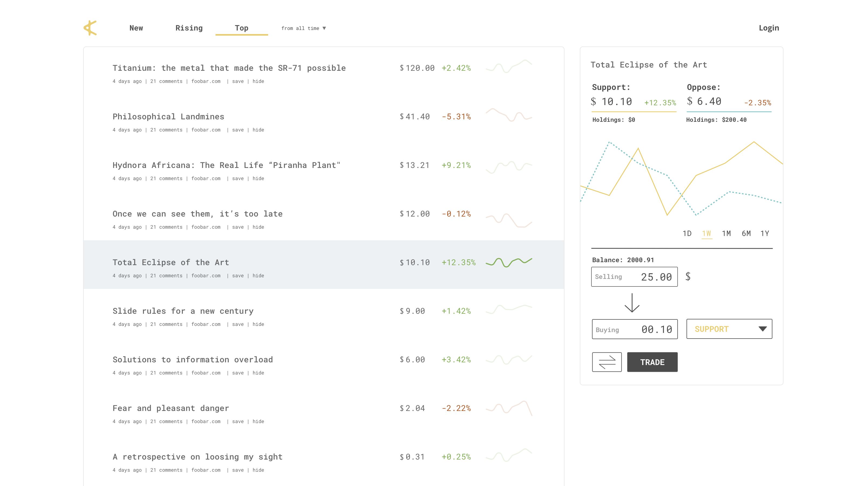
Task: Select the Top tab filter
Action: coord(241,28)
